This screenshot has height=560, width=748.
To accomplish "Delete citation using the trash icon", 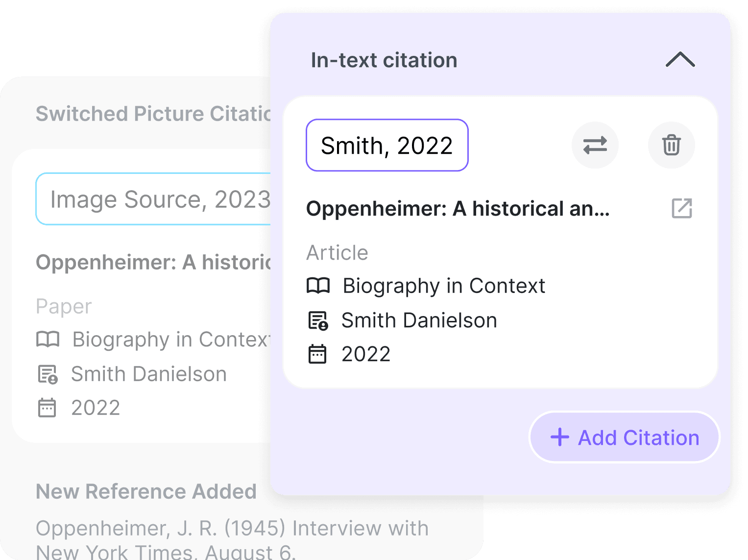I will (671, 145).
